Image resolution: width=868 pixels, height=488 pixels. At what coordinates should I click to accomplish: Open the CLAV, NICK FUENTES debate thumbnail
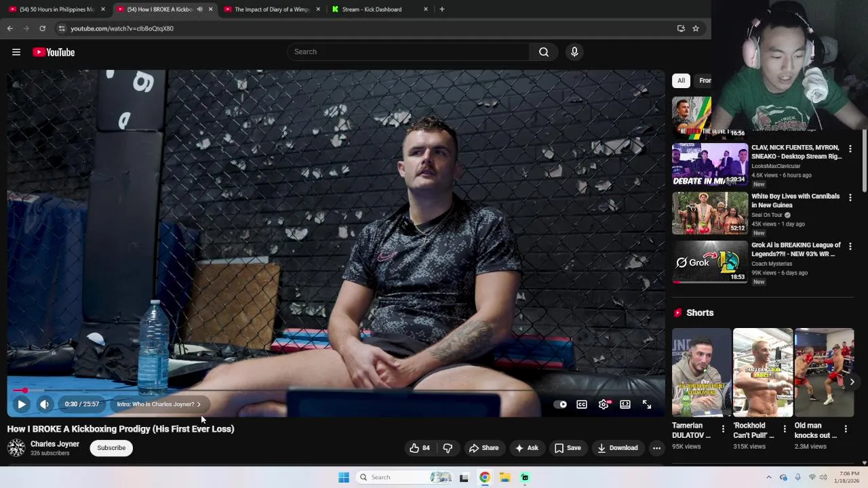[710, 163]
